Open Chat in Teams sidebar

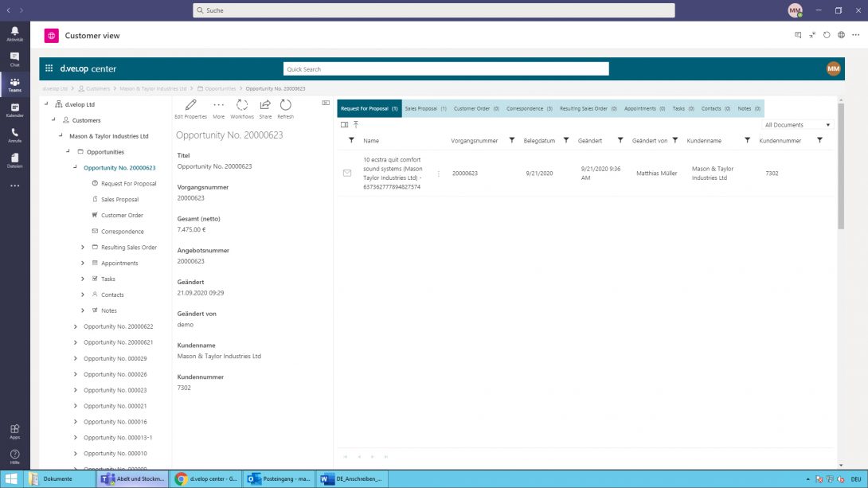15,59
